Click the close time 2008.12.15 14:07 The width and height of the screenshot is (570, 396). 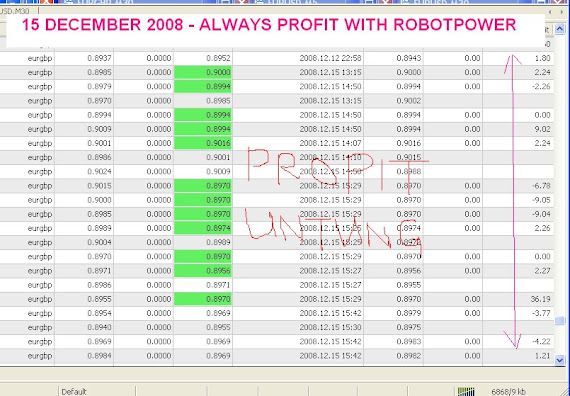330,143
